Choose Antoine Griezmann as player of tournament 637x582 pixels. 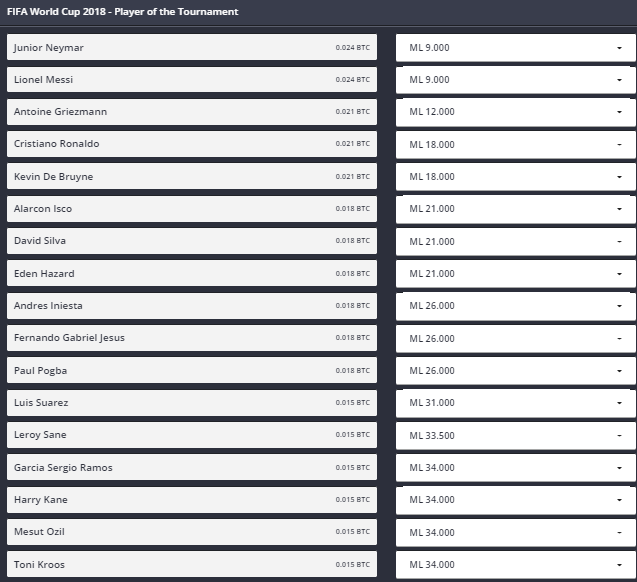(192, 112)
